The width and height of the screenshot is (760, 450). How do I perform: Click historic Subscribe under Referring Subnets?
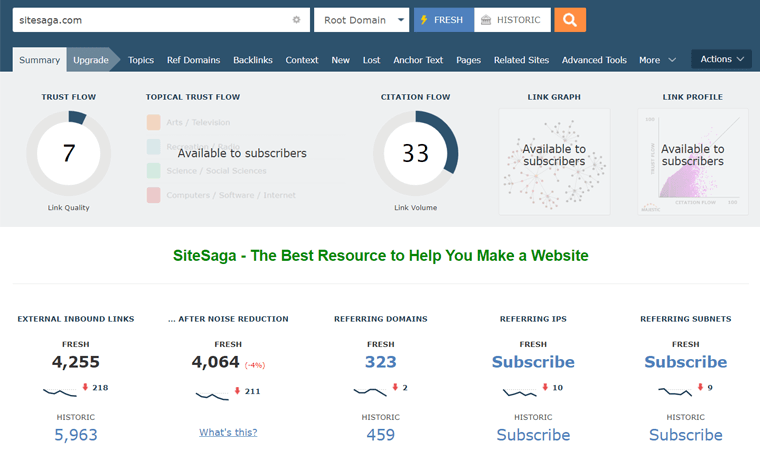tap(685, 435)
